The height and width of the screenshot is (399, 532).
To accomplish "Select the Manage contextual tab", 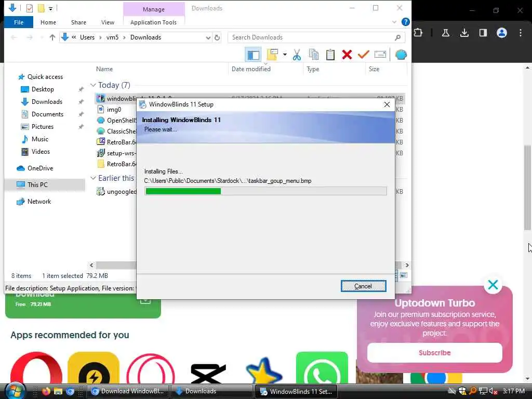I will pyautogui.click(x=154, y=9).
